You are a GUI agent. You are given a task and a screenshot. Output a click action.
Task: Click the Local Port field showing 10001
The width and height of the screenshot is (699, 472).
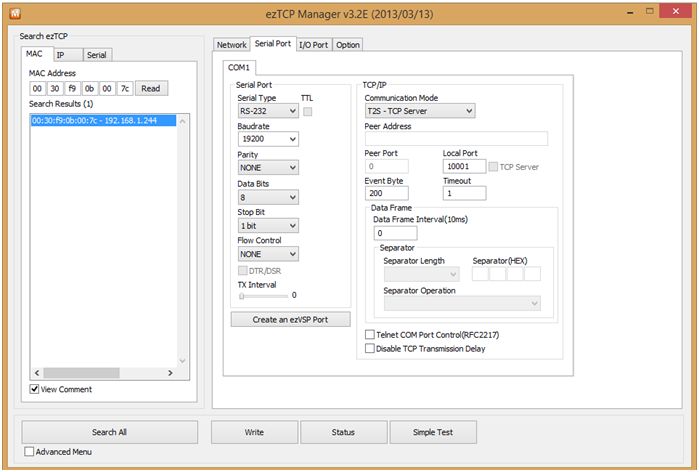click(x=465, y=166)
